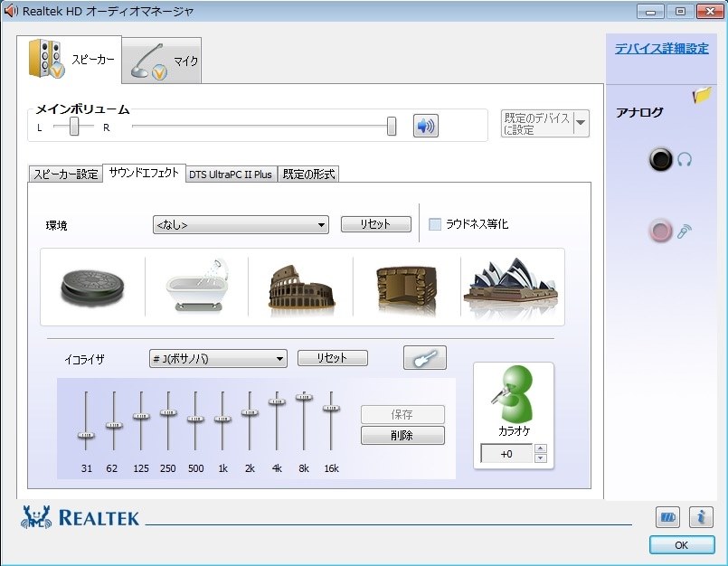
Task: Adjust the 2k equalizer slider
Action: click(x=250, y=412)
